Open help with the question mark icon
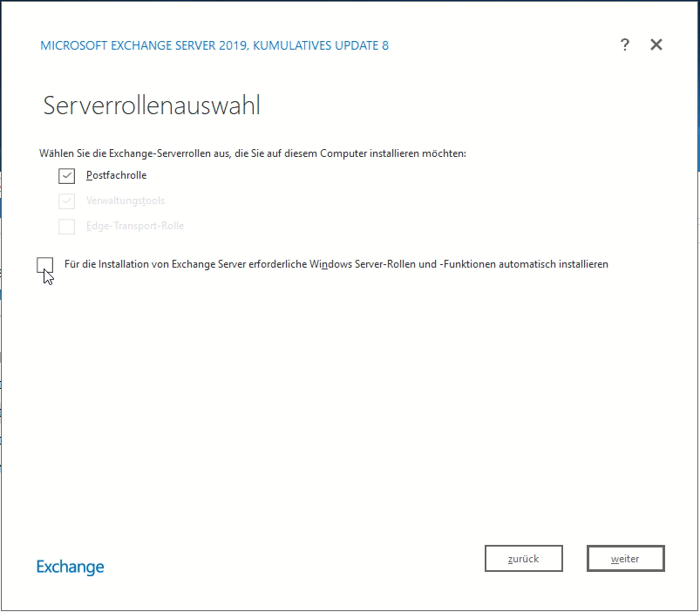The height and width of the screenshot is (612, 700). (x=625, y=45)
